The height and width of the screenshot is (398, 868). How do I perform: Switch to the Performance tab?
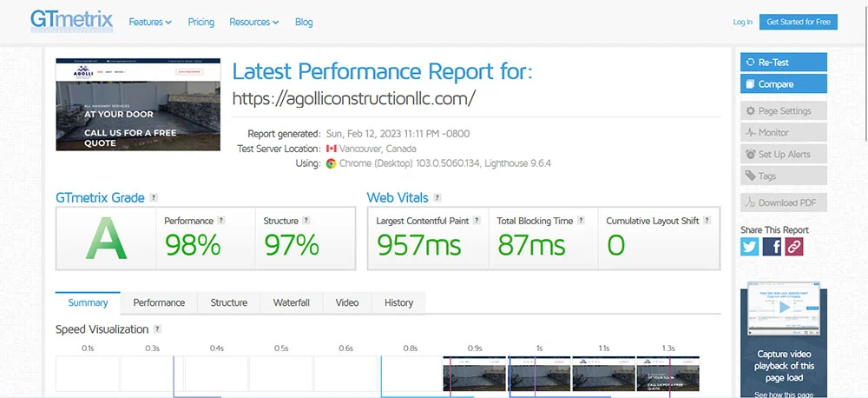pyautogui.click(x=159, y=302)
